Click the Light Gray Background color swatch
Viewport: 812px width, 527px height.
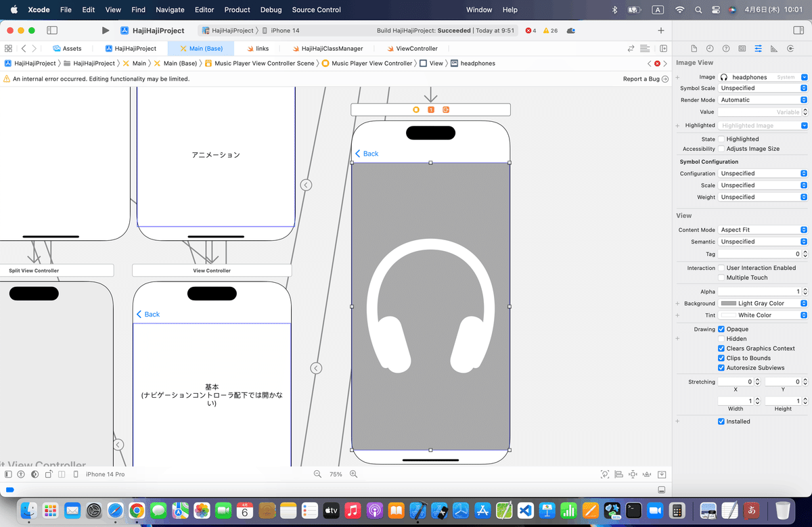[729, 304]
